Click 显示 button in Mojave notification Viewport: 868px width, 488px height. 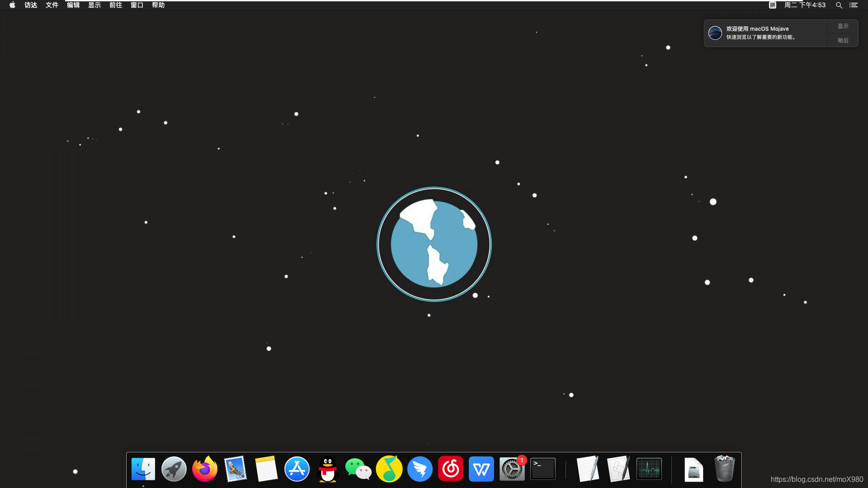pos(843,26)
